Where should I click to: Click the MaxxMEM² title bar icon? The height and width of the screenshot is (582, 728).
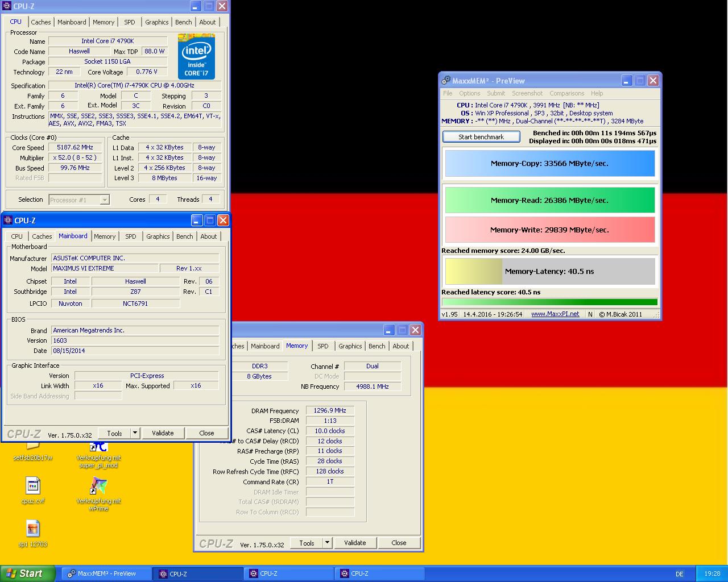tap(446, 81)
